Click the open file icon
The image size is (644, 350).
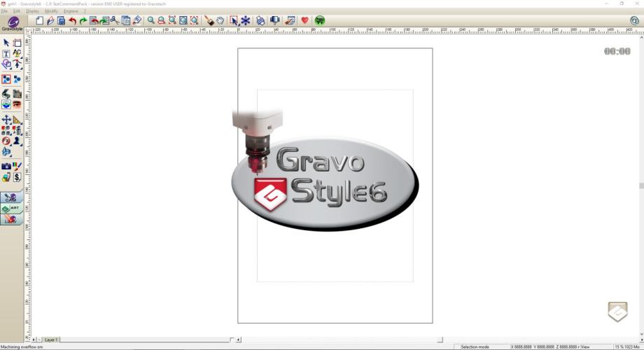click(50, 20)
